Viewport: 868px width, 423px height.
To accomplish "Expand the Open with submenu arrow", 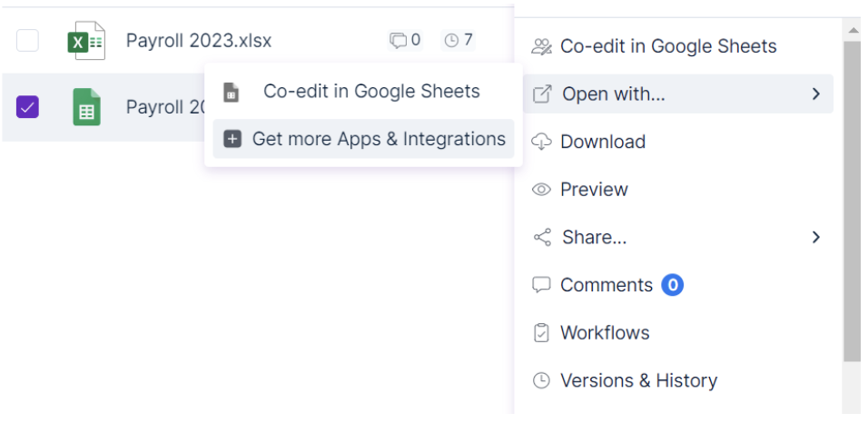I will tap(815, 93).
